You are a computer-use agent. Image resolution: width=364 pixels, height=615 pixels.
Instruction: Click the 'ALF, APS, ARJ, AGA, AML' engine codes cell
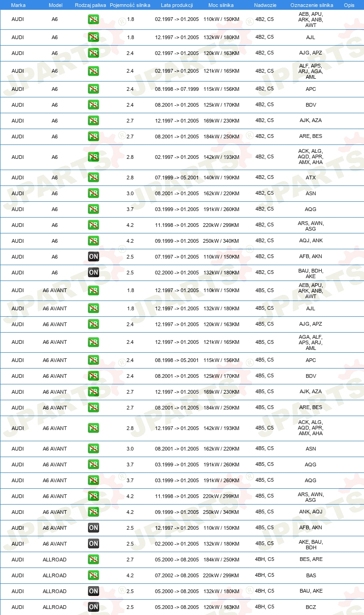(311, 71)
